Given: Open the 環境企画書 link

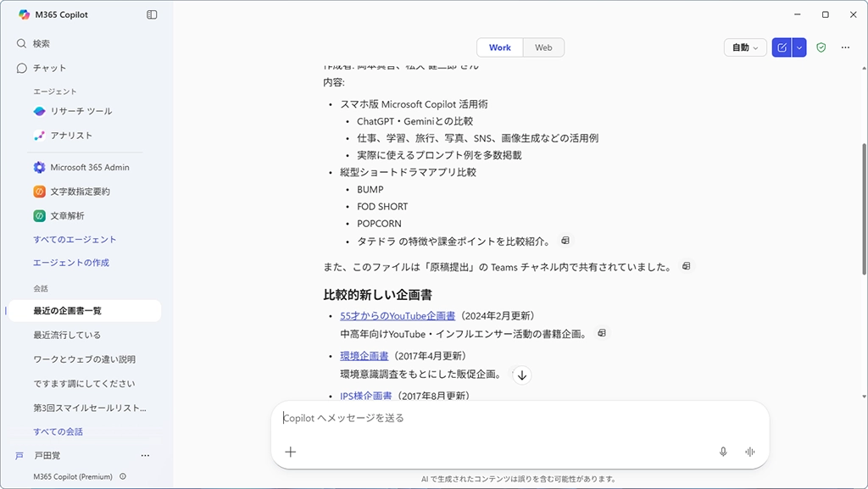Looking at the screenshot, I should [x=364, y=356].
